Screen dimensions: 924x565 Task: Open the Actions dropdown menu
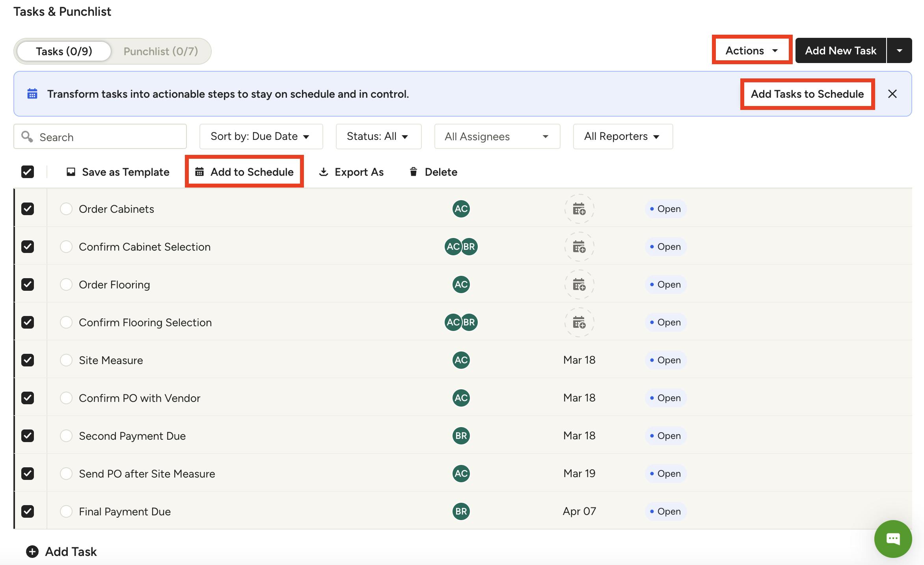tap(752, 50)
